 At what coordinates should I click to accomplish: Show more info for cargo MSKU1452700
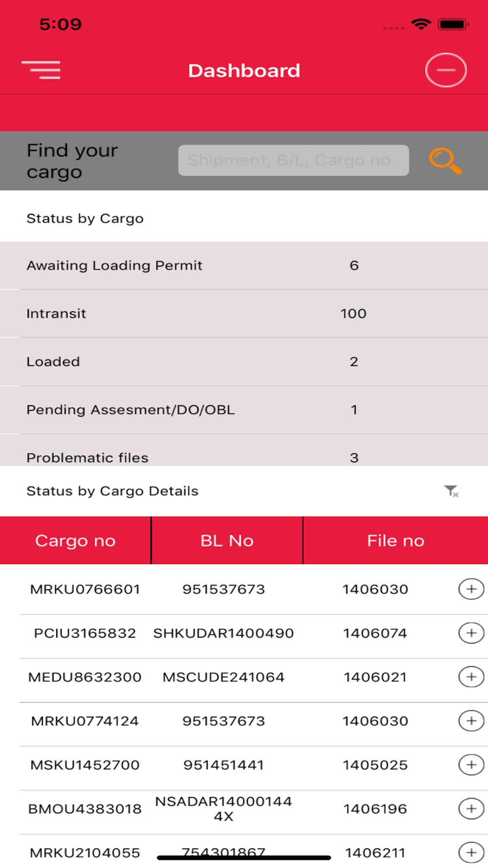pyautogui.click(x=471, y=765)
